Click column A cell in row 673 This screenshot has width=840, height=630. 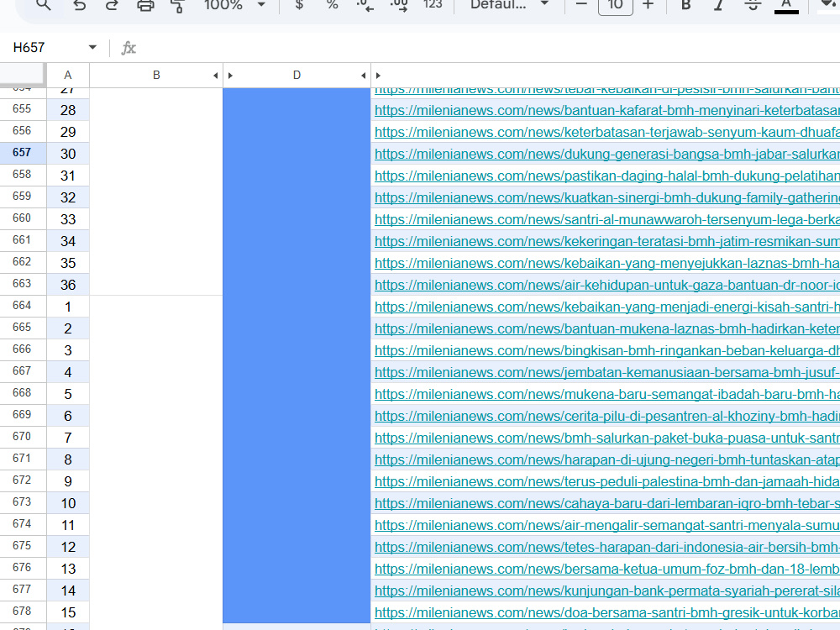coord(68,503)
